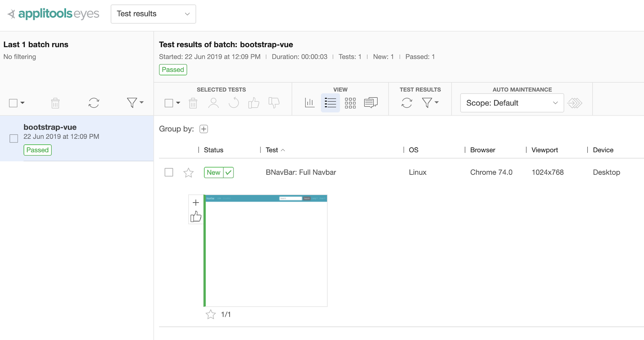Tick the BNavBar: Full Navbar row checkbox
Screen dimensions: 644x340
point(169,172)
